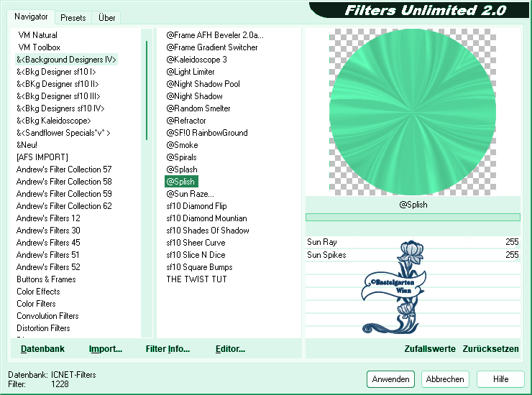Click the Anwenden button
This screenshot has width=532, height=395.
[x=390, y=379]
